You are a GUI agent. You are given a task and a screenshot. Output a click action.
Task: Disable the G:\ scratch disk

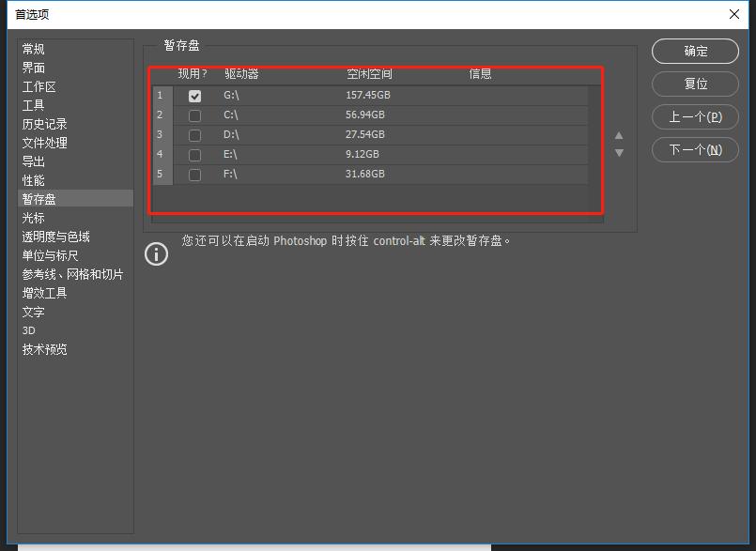[194, 95]
